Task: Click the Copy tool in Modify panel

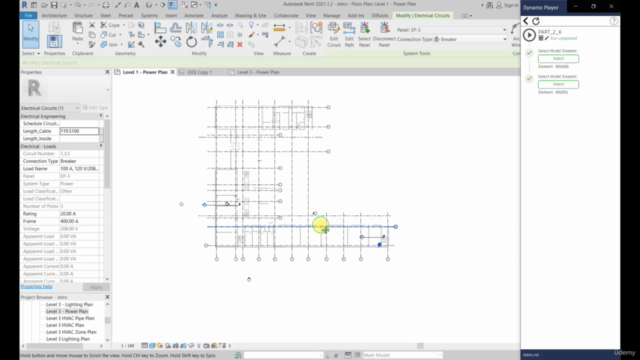Action: [x=176, y=42]
